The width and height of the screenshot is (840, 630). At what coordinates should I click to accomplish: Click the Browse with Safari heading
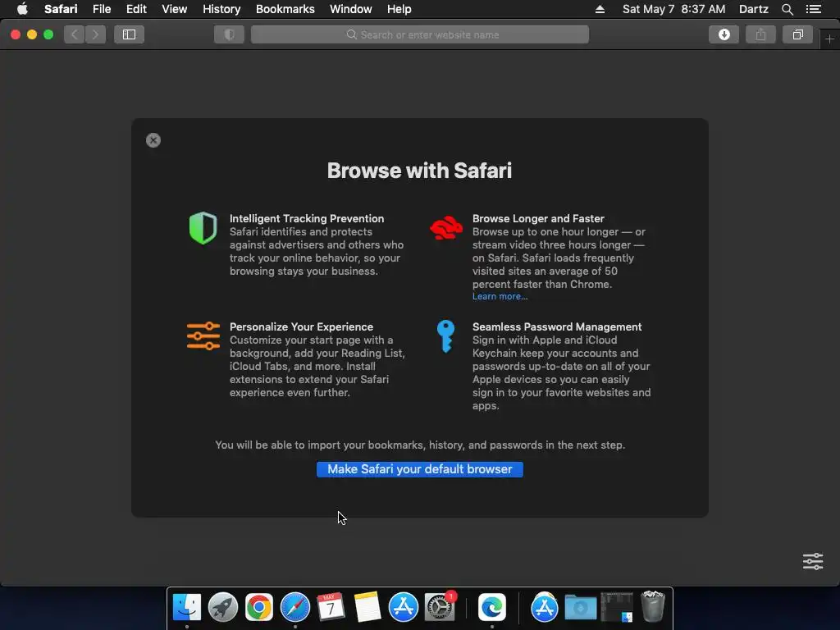[419, 171]
